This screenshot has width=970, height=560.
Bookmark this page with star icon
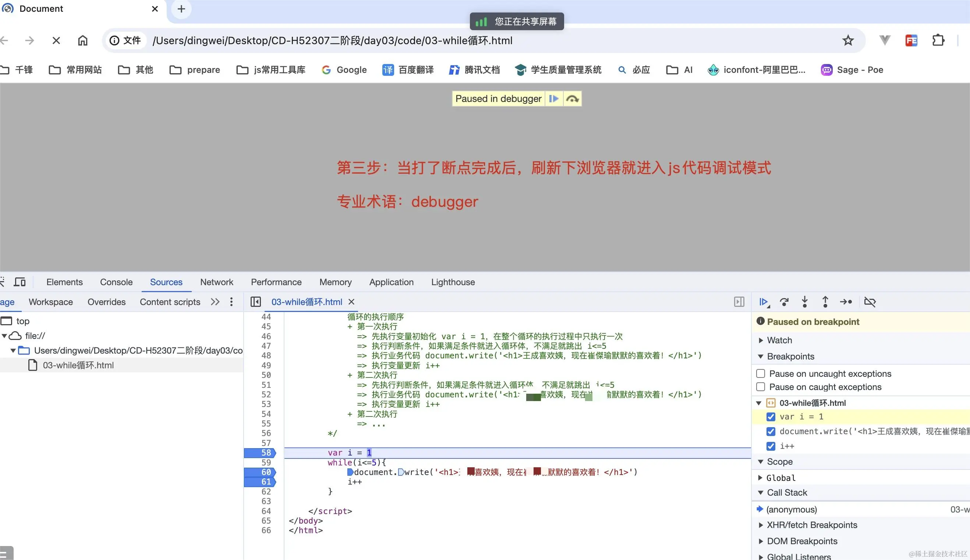click(848, 40)
